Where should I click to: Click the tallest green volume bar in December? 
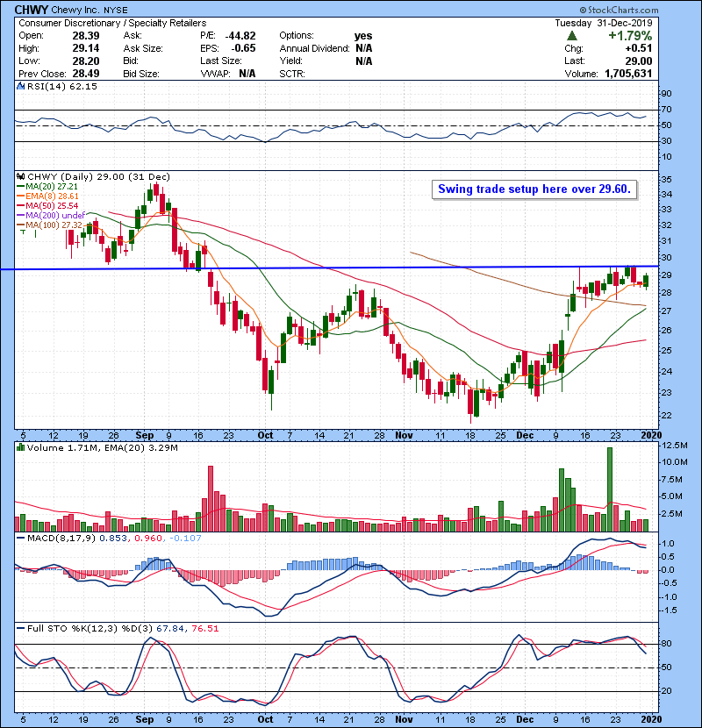coord(610,489)
